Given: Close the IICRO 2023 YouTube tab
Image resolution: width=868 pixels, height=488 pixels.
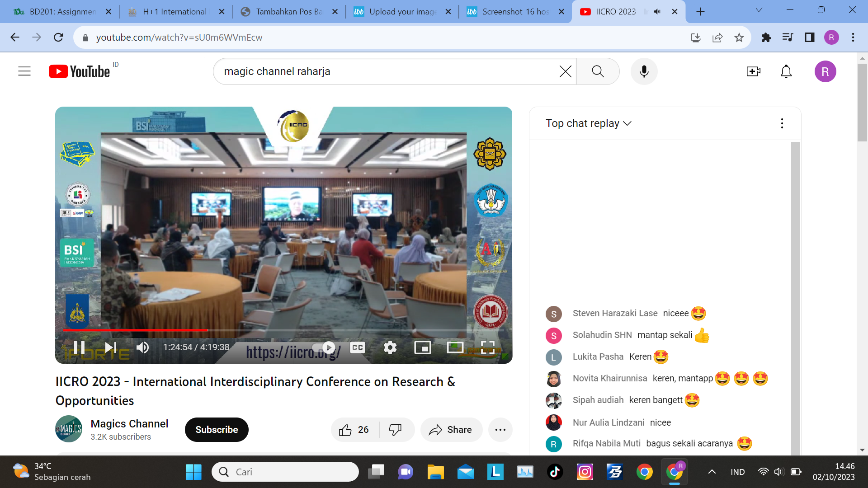Looking at the screenshot, I should pos(675,12).
